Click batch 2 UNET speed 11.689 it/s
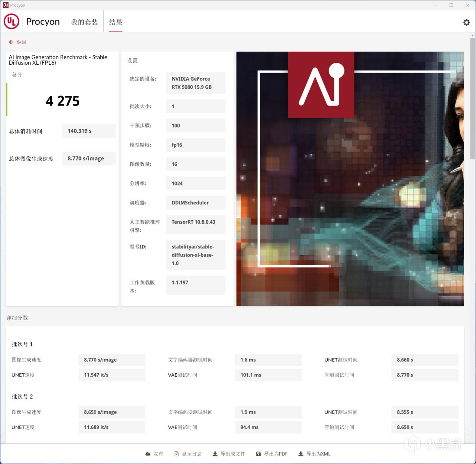 point(112,428)
